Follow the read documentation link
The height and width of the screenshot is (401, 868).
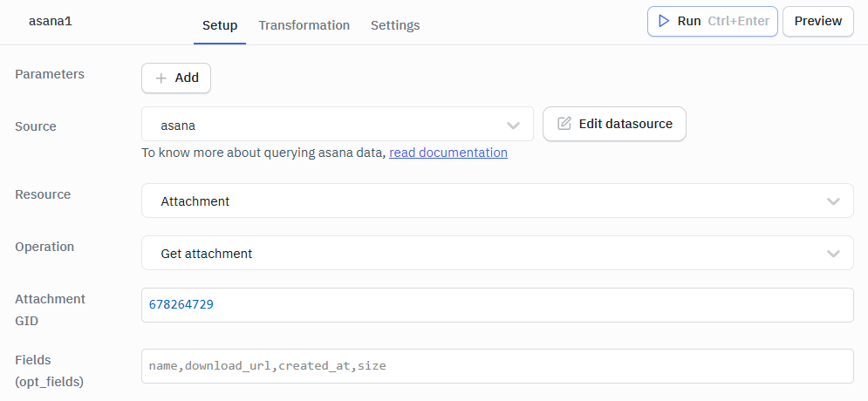pyautogui.click(x=448, y=152)
